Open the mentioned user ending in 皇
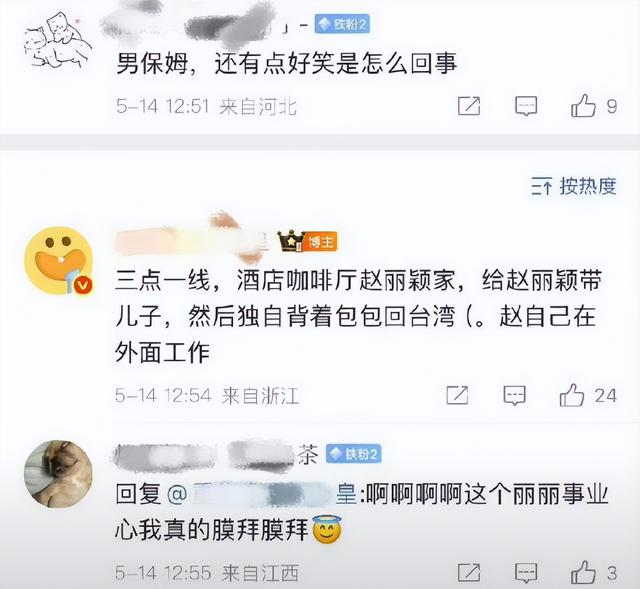Image resolution: width=640 pixels, height=589 pixels. 263,494
